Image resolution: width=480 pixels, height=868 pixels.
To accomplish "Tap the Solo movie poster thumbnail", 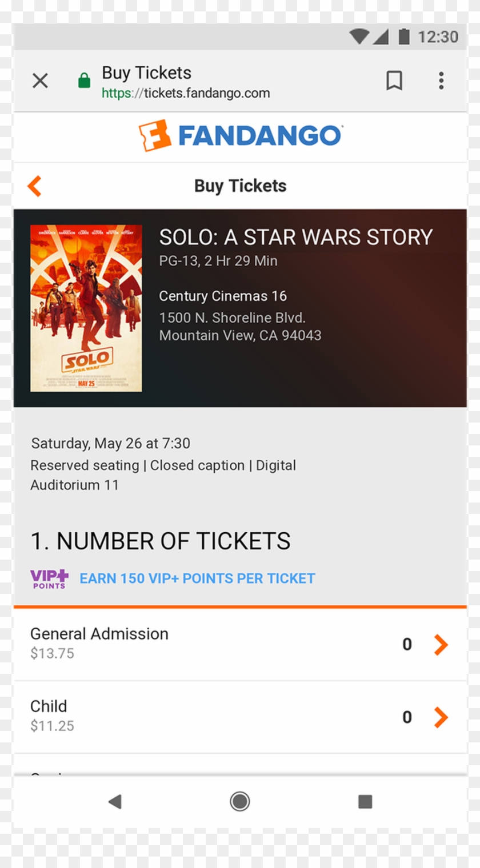I will (86, 308).
